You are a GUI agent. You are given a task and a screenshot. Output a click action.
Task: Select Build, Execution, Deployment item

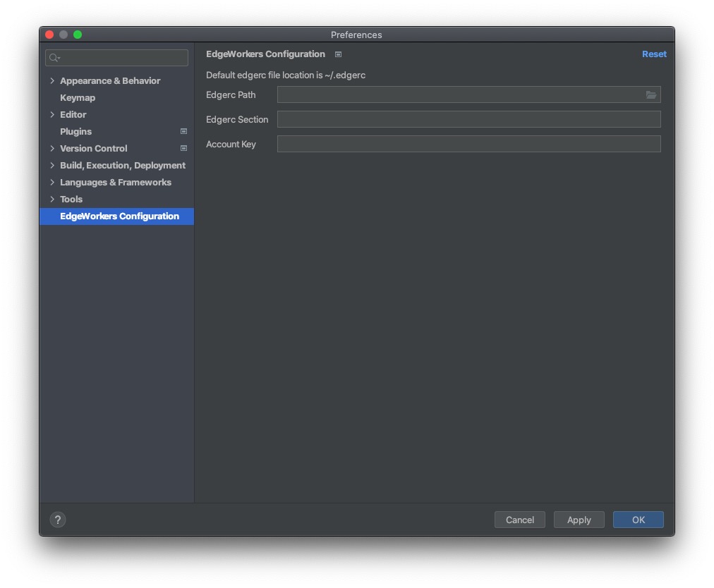point(123,165)
